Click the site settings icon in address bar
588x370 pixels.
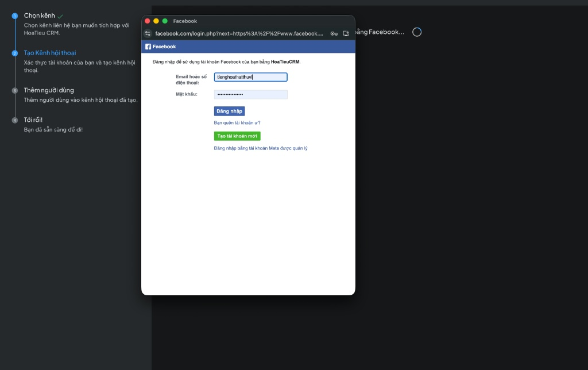[x=148, y=34]
